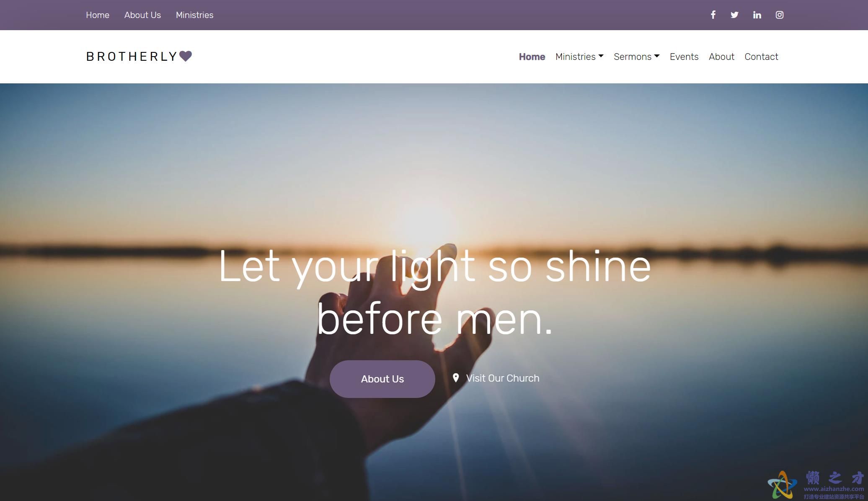This screenshot has width=868, height=501.
Task: Open the Twitter social icon
Action: (x=734, y=15)
